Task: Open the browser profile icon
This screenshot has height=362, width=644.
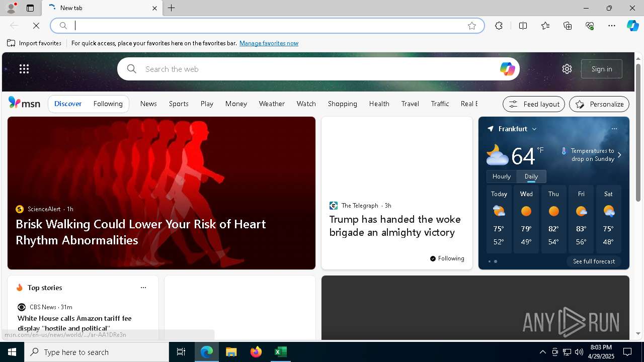Action: click(x=11, y=8)
